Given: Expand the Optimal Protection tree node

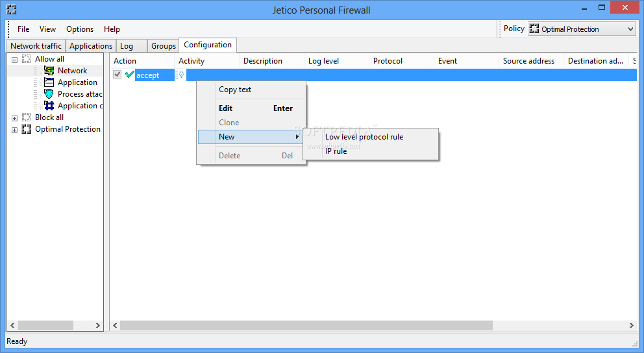Looking at the screenshot, I should (x=14, y=130).
